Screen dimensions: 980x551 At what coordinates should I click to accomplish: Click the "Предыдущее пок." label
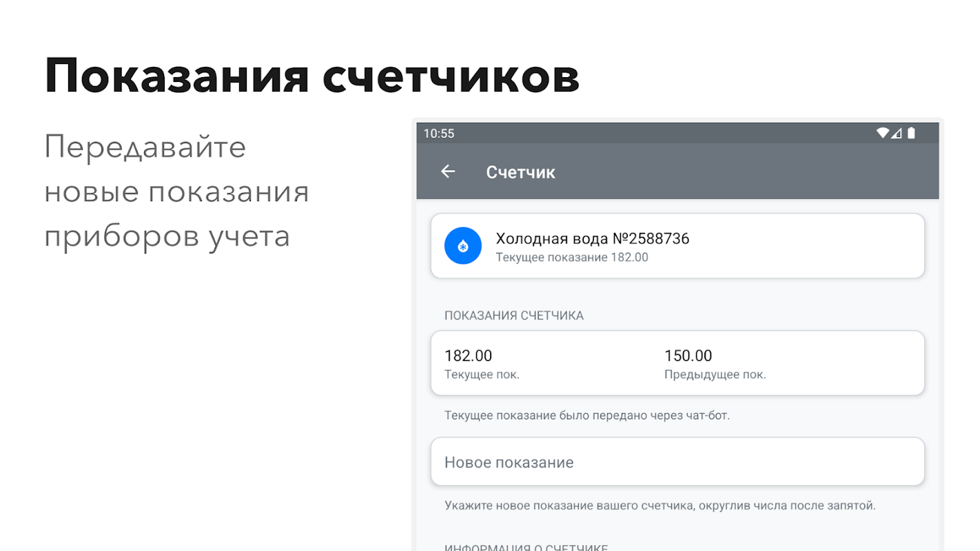(715, 375)
